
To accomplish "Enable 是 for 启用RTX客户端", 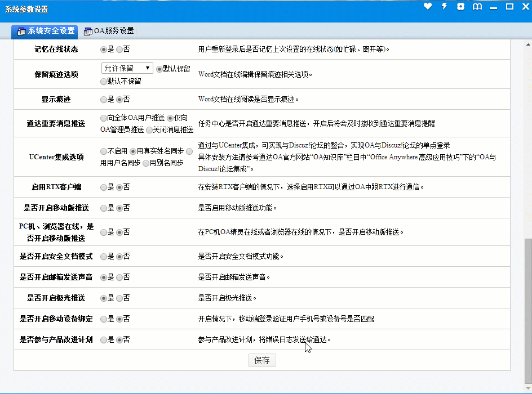I will [x=104, y=187].
